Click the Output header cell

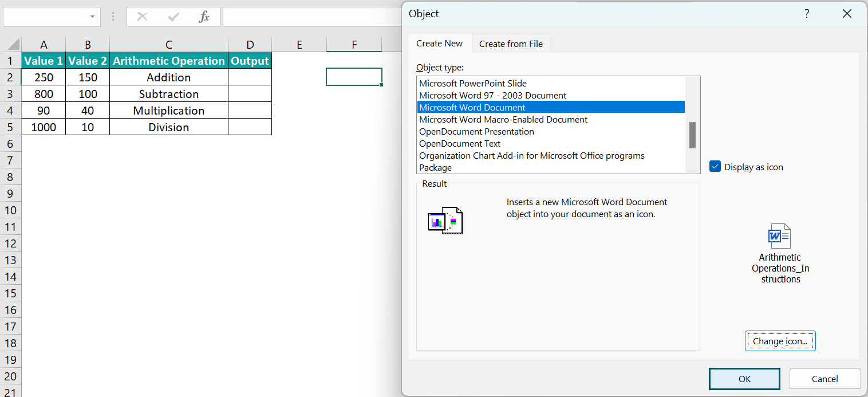coord(250,61)
